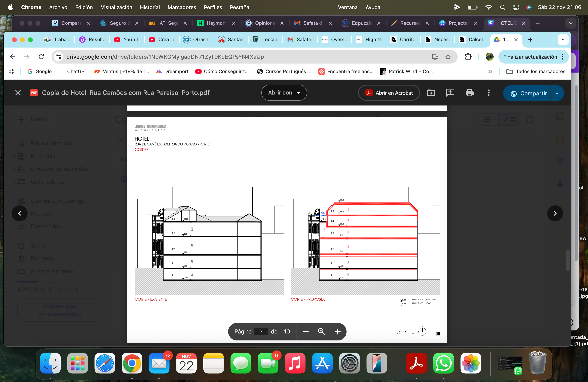The height and width of the screenshot is (382, 588).
Task: Click the magnifier reset zoom icon
Action: tap(321, 331)
